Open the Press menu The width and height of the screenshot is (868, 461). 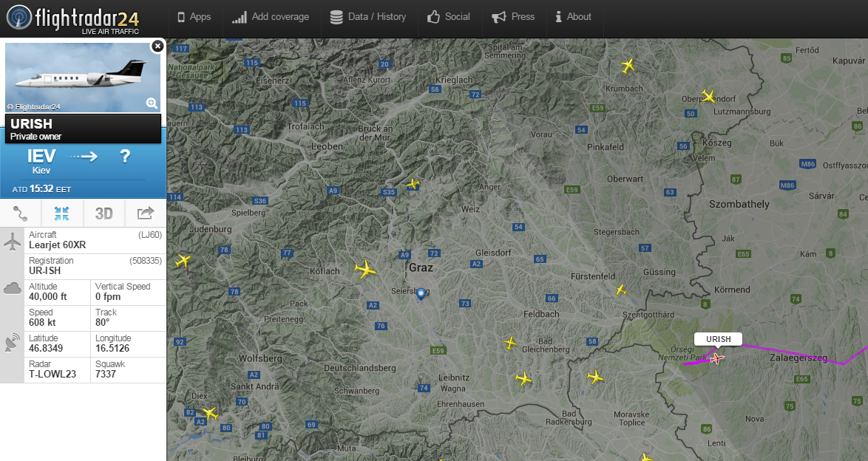[x=513, y=17]
